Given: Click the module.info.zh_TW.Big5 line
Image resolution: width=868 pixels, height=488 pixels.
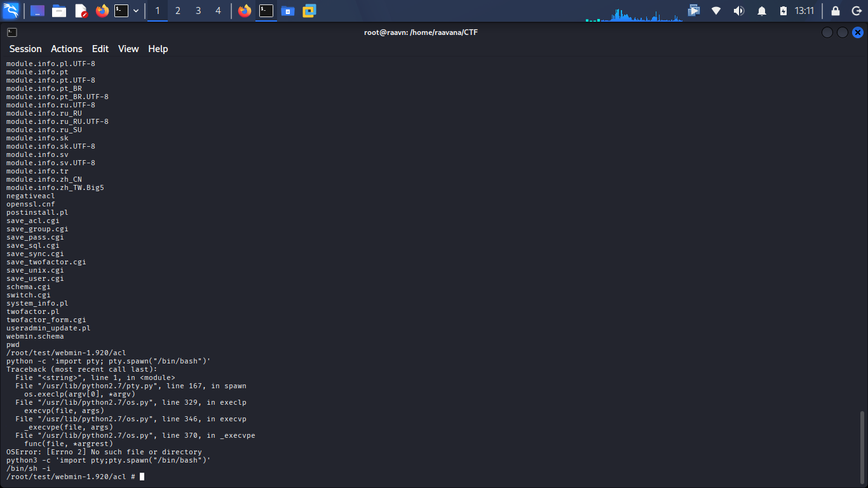Looking at the screenshot, I should (55, 187).
